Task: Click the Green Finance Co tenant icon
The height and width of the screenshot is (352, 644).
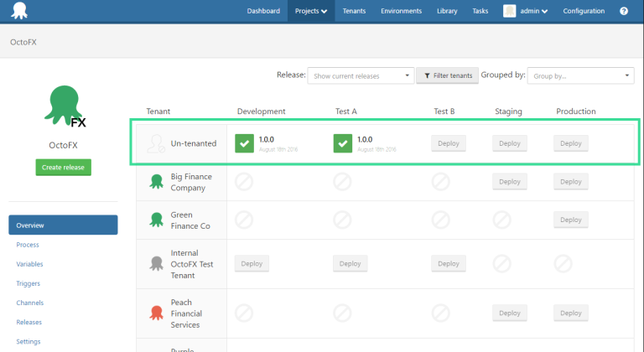Action: click(155, 220)
